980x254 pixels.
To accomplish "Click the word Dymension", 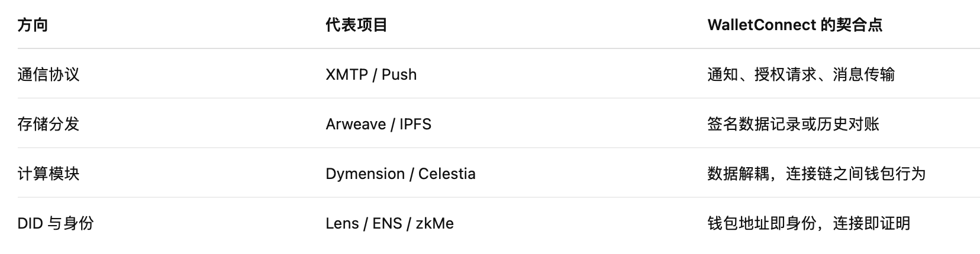I will (x=365, y=174).
